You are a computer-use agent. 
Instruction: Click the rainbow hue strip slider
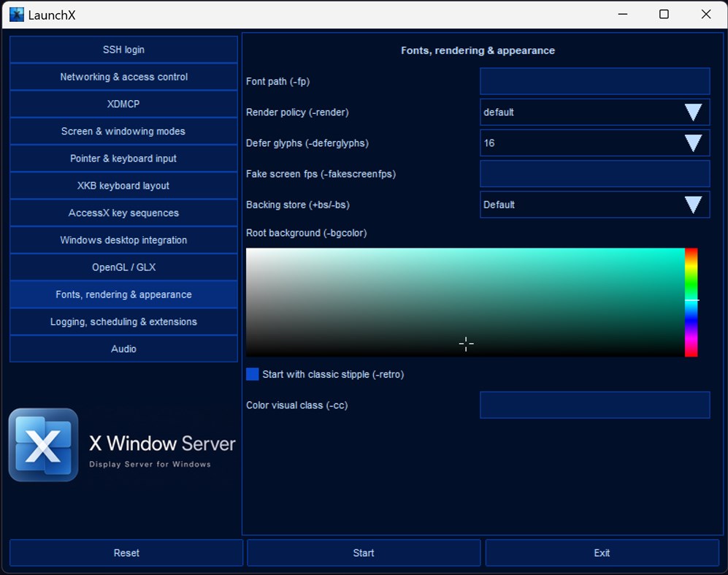[691, 302]
